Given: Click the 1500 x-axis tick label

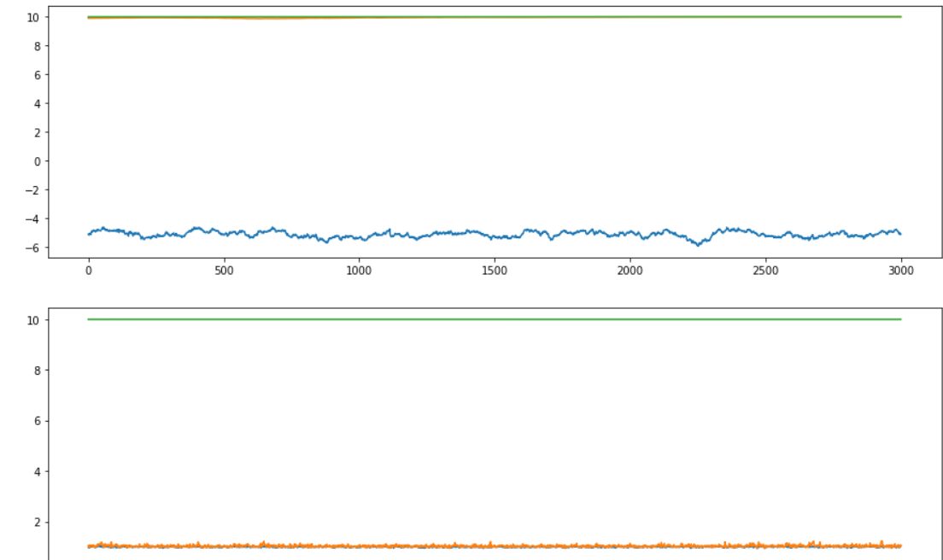Looking at the screenshot, I should (x=495, y=271).
